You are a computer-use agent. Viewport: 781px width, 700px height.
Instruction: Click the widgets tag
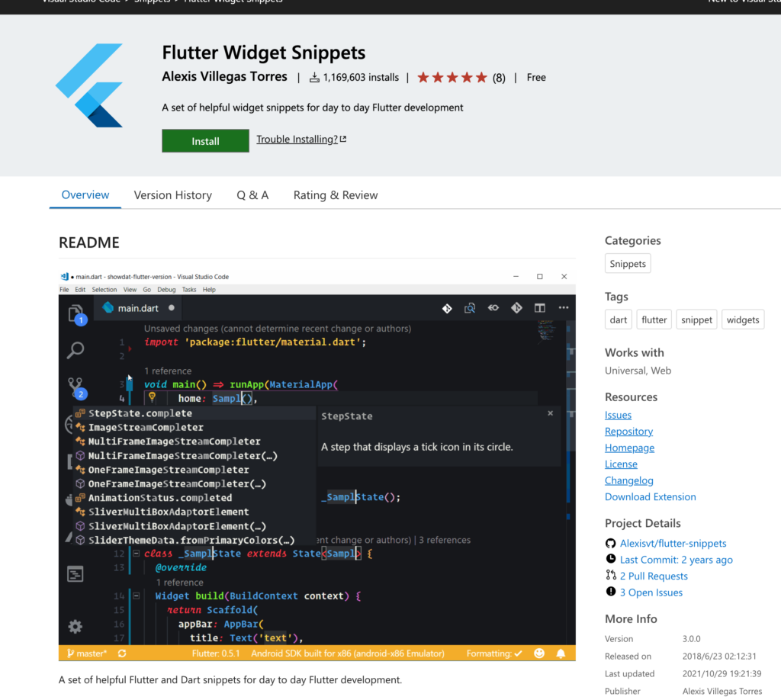[743, 319]
